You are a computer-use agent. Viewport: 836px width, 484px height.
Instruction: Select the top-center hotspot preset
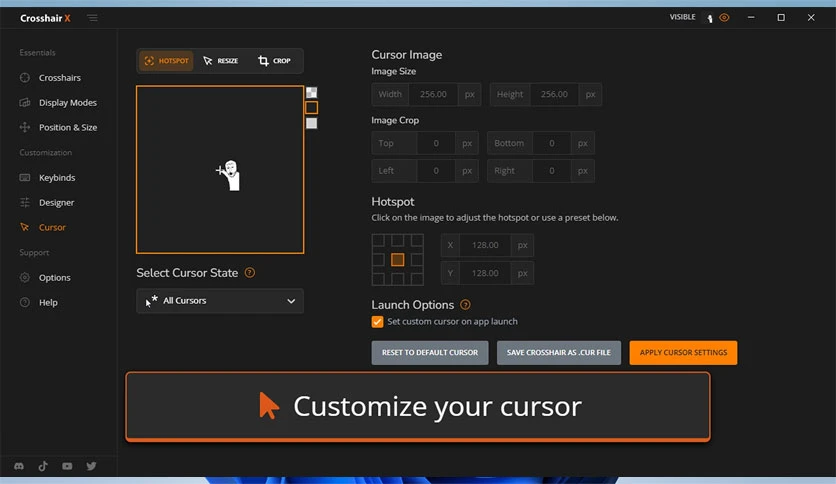(397, 240)
